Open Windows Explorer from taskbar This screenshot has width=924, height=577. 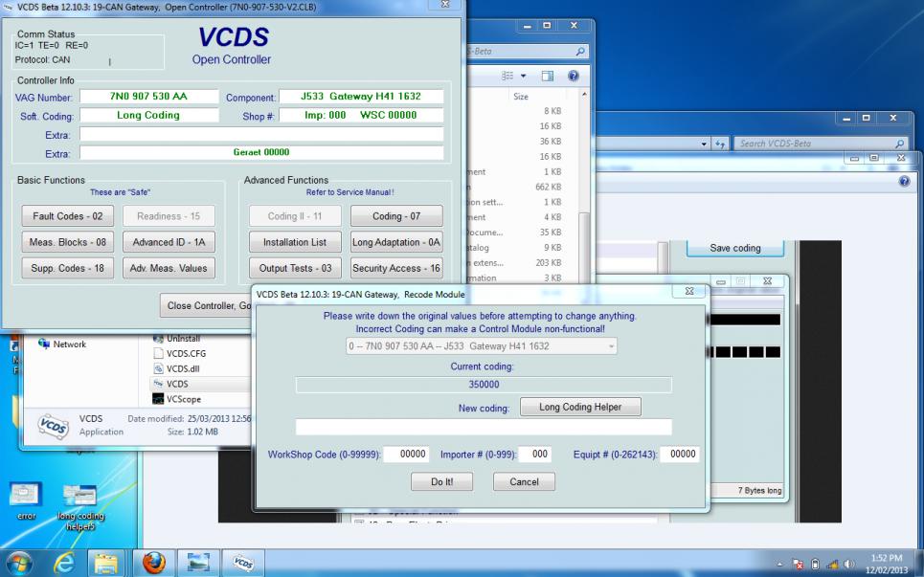pos(106,564)
